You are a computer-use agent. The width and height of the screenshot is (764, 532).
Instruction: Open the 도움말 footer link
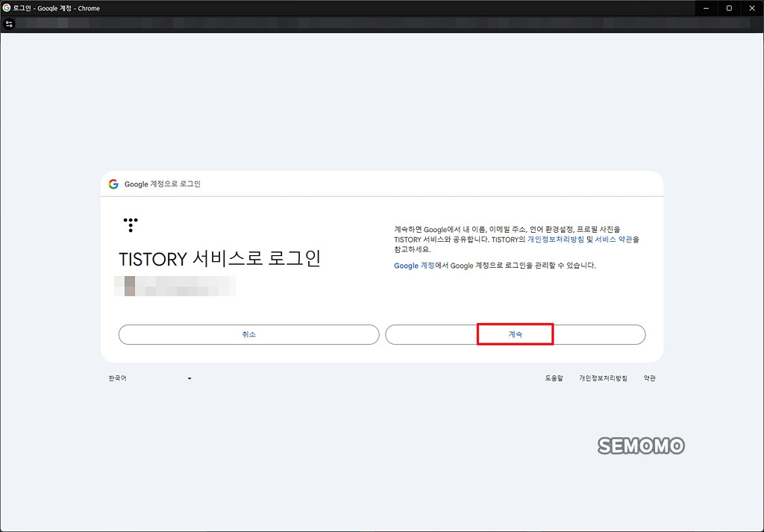click(554, 378)
